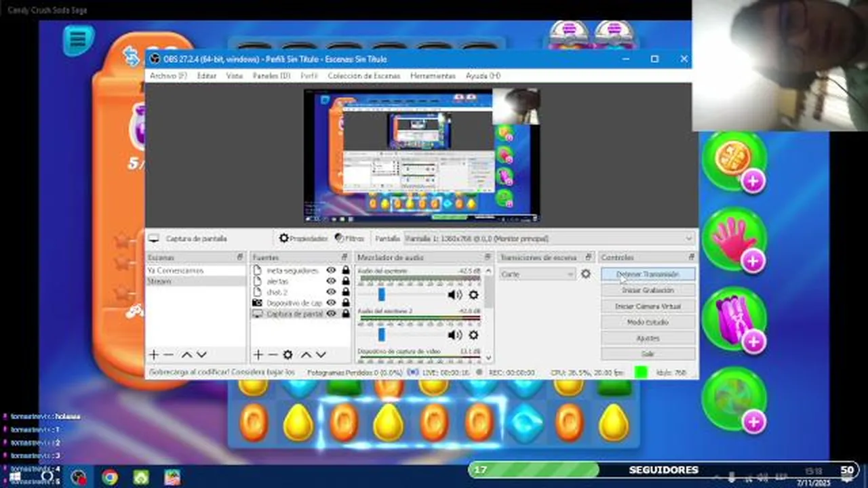This screenshot has width=868, height=488.
Task: Add a new source with the Fuentes plus
Action: [258, 354]
